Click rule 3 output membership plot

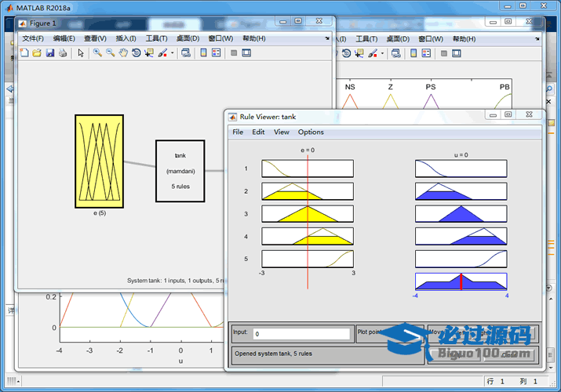point(461,214)
